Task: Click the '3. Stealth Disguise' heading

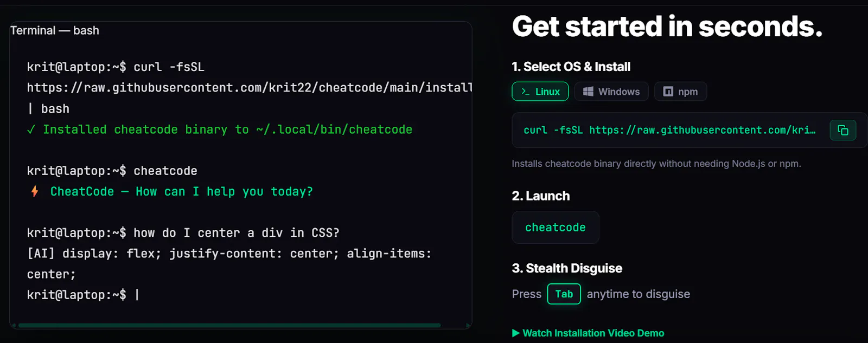Action: [567, 268]
